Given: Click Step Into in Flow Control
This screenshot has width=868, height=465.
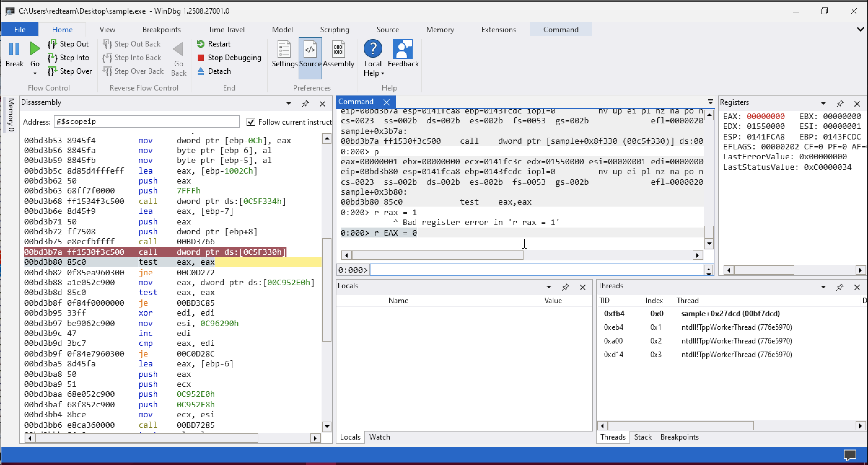Looking at the screenshot, I should (x=69, y=58).
